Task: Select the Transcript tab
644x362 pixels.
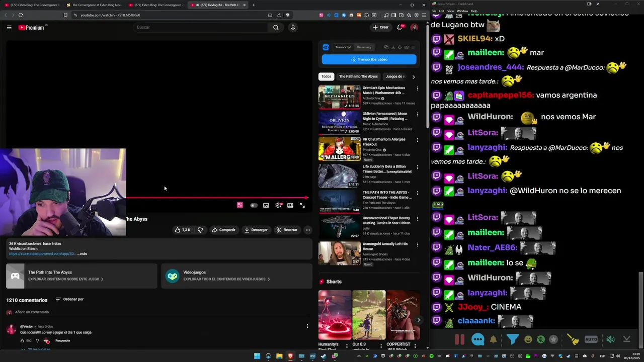Action: [343, 47]
